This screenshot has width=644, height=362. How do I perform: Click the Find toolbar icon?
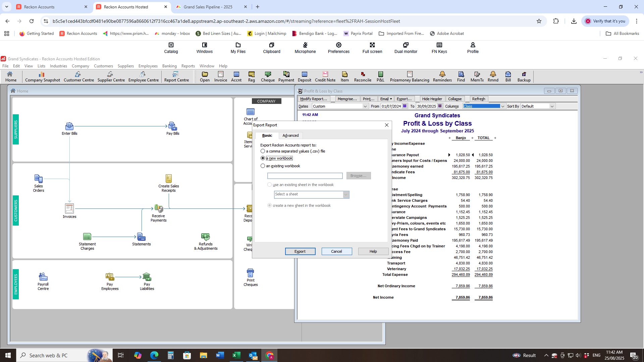[x=461, y=76]
